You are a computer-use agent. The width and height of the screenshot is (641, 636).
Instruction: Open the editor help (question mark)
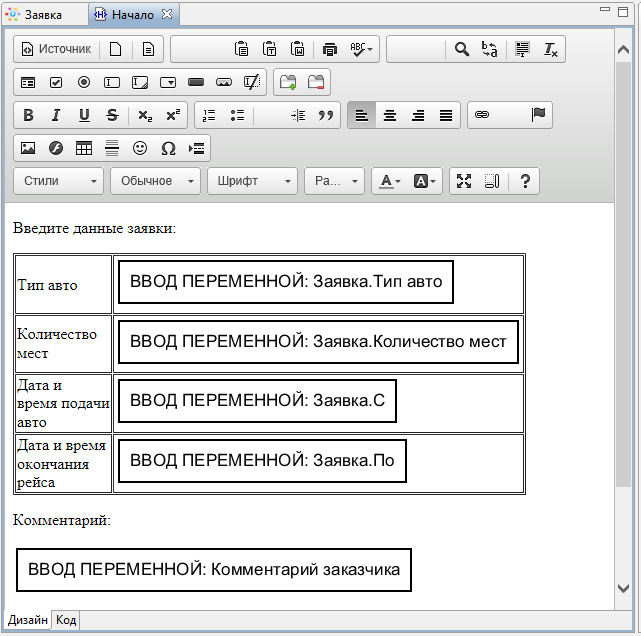[x=525, y=181]
